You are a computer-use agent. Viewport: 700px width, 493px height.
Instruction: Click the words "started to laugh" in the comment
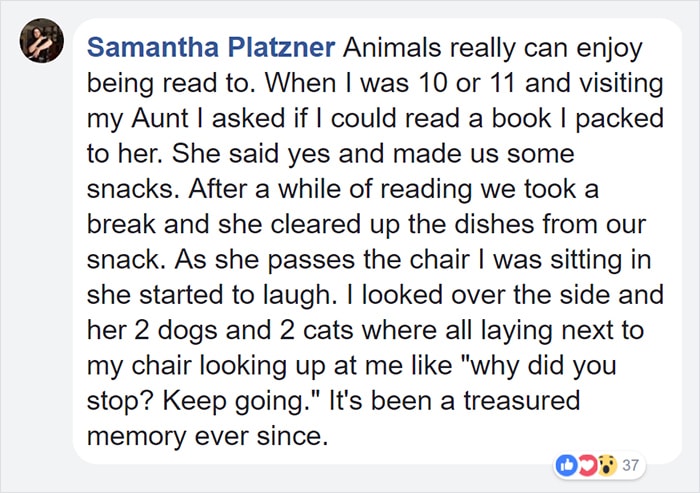(236, 295)
